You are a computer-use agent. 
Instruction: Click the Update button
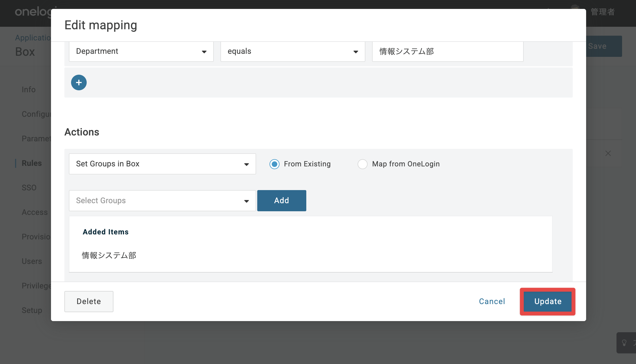click(548, 302)
